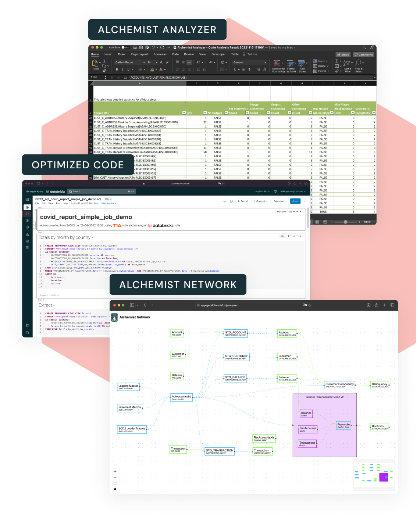Open Conditional Formatting in Excel ribbon
The height and width of the screenshot is (519, 420).
[278, 66]
